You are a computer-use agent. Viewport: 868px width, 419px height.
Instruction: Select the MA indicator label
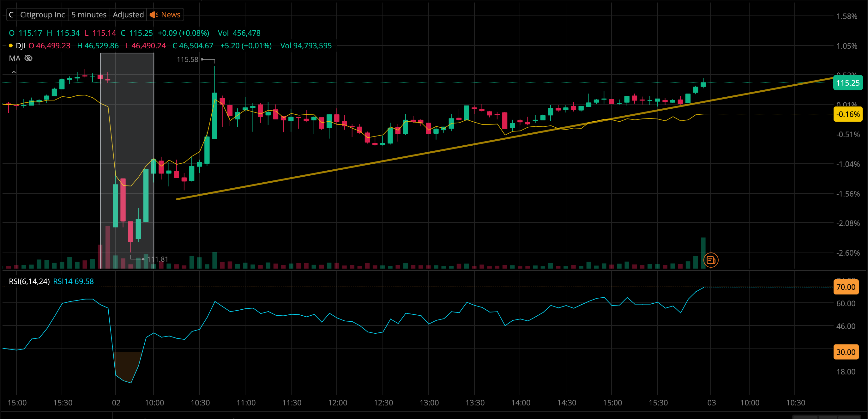[x=15, y=58]
